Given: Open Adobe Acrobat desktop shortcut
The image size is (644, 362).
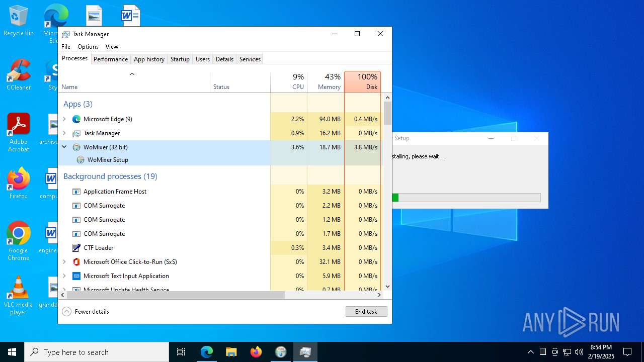Looking at the screenshot, I should click(18, 133).
